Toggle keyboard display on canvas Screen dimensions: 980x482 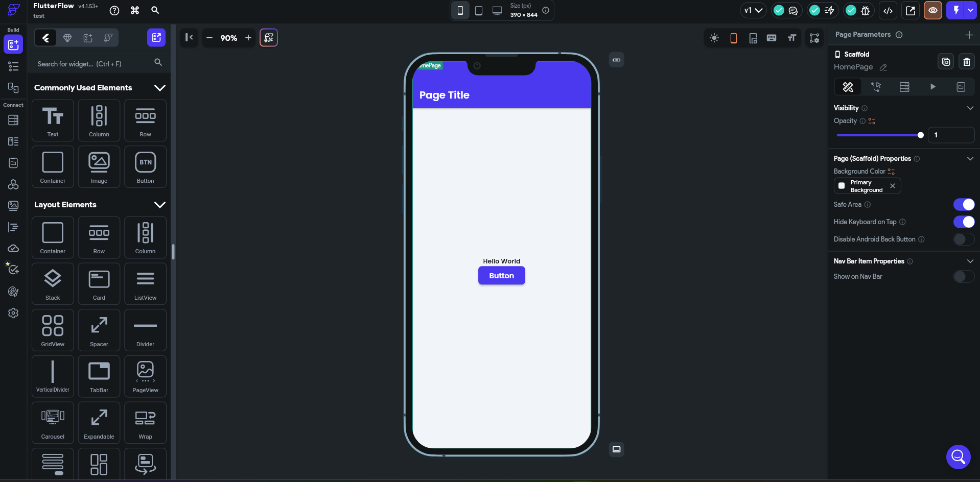tap(772, 38)
